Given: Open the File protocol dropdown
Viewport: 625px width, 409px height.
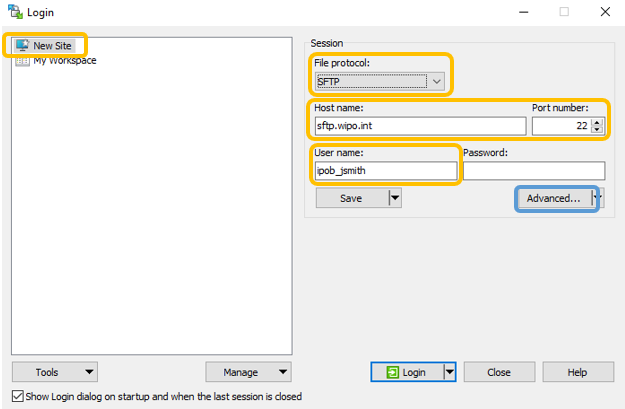Looking at the screenshot, I should pyautogui.click(x=379, y=81).
